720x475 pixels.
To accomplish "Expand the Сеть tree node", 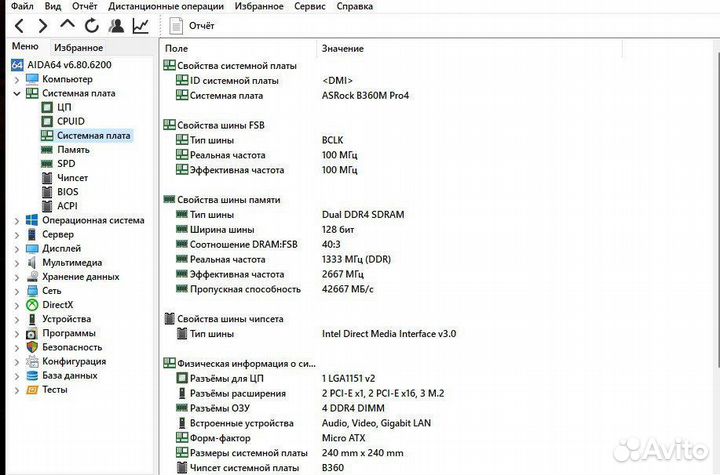I will click(x=17, y=292).
